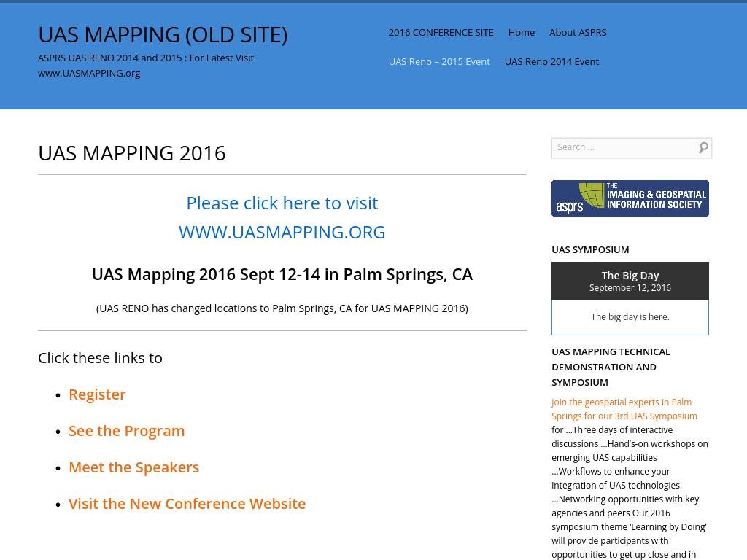Open the Meet the Speakers link

pyautogui.click(x=134, y=467)
